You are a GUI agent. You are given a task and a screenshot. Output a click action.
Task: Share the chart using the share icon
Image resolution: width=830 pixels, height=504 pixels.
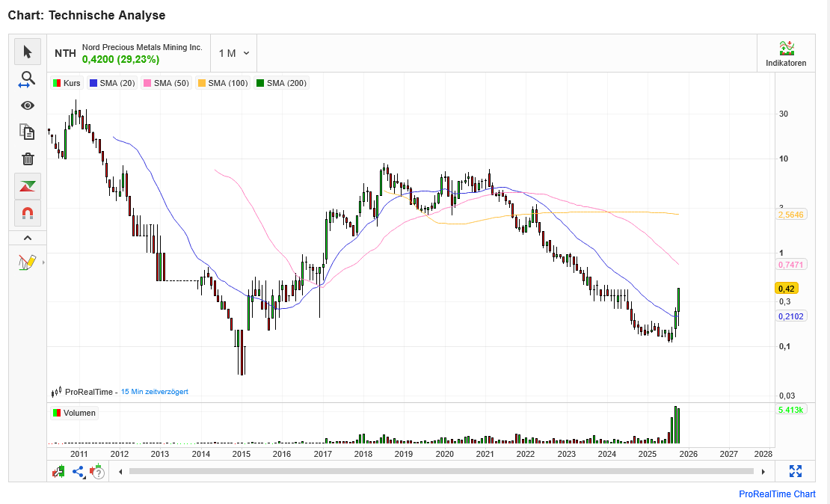78,472
